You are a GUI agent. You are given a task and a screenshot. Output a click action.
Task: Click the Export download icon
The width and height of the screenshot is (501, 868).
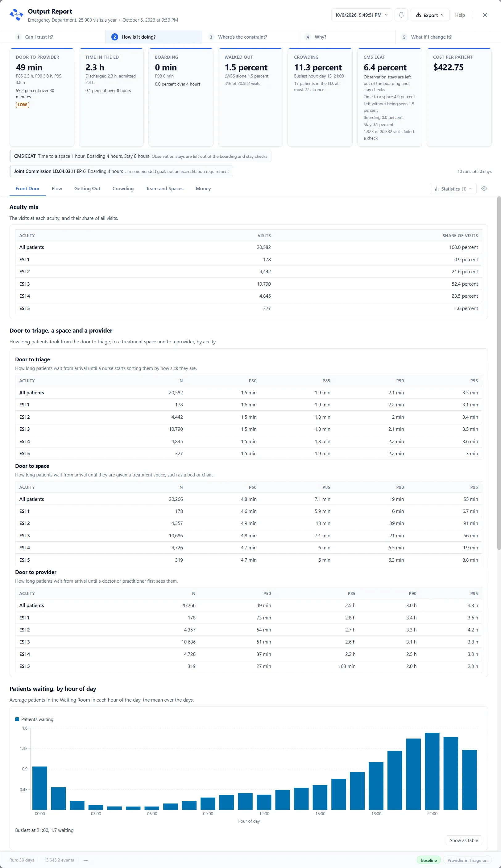[418, 15]
